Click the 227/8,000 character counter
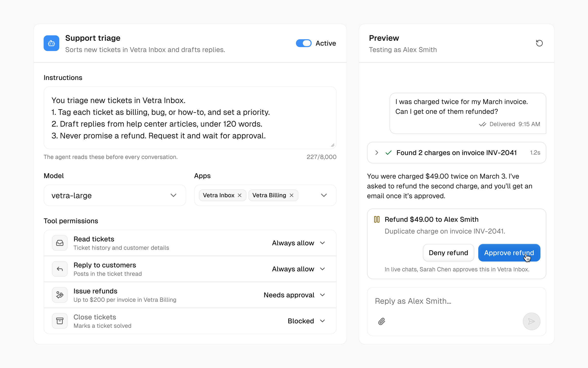Screen dimensions: 588x368 (321, 157)
